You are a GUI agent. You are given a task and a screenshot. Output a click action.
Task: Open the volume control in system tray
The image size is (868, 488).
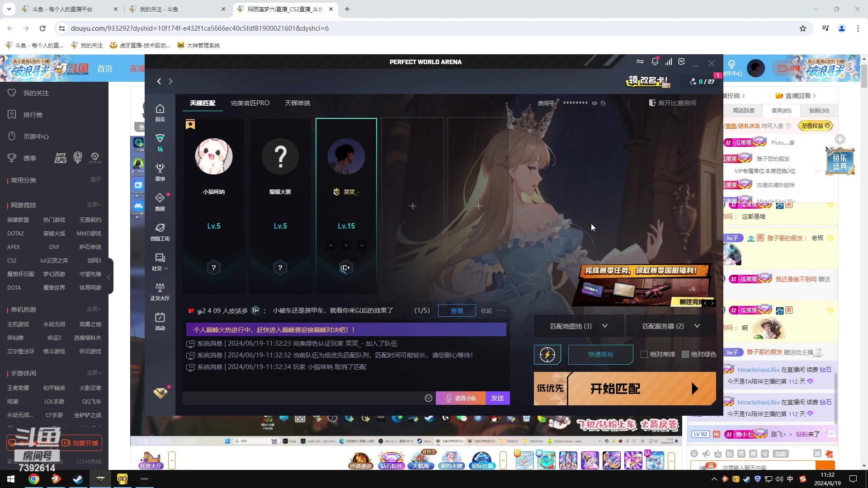click(x=779, y=479)
